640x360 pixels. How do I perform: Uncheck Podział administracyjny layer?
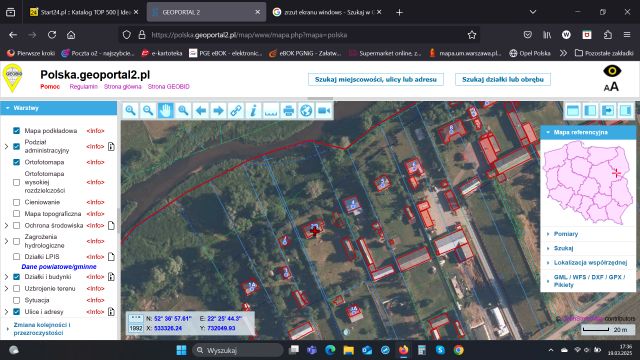16,147
